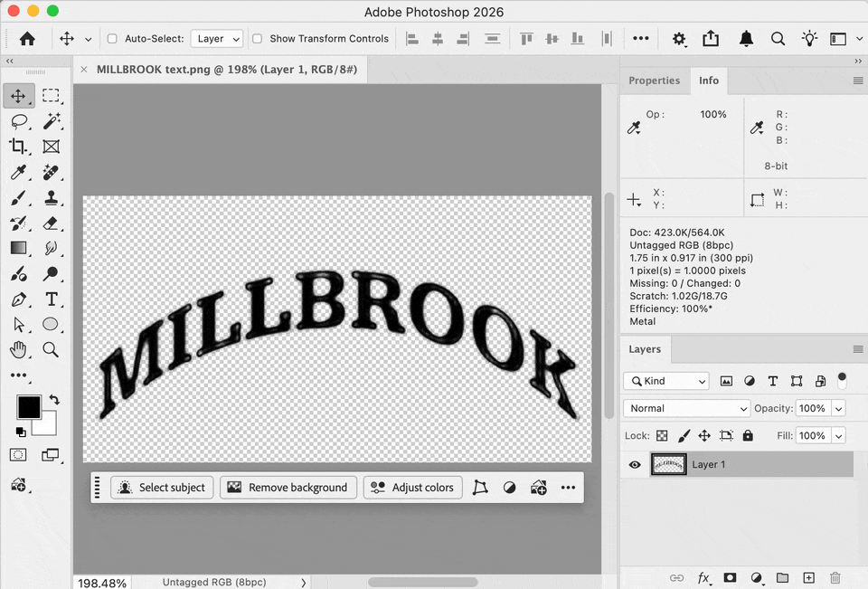Screen dimensions: 868x589
Task: Switch to the Properties tab
Action: tap(654, 81)
